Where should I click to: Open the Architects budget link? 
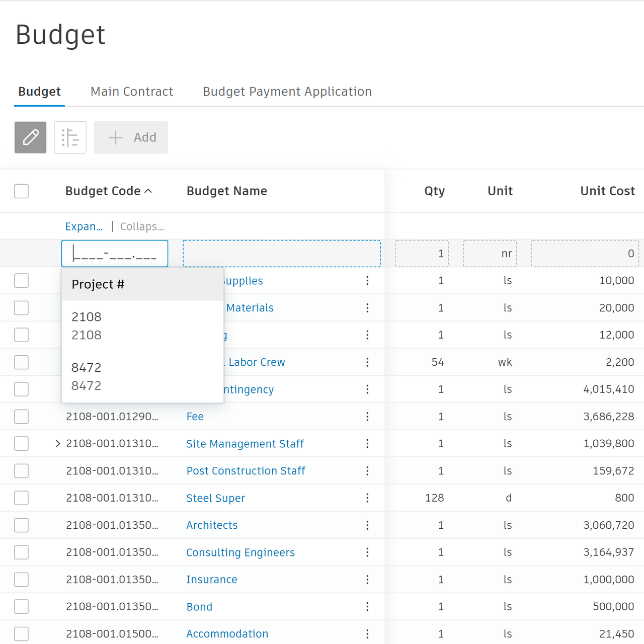click(212, 525)
